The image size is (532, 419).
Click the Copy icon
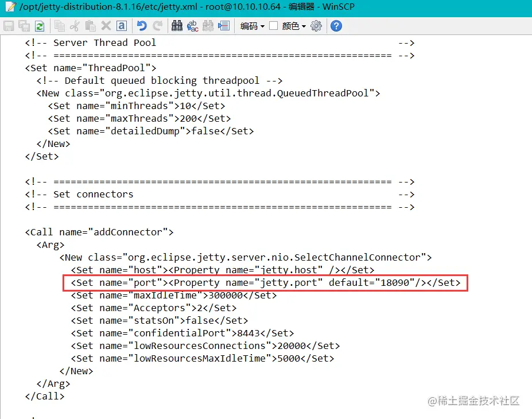[x=60, y=26]
